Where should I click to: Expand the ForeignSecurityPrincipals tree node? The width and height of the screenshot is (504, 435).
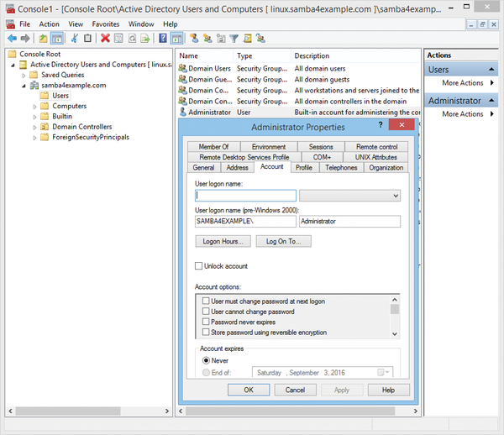click(x=34, y=138)
